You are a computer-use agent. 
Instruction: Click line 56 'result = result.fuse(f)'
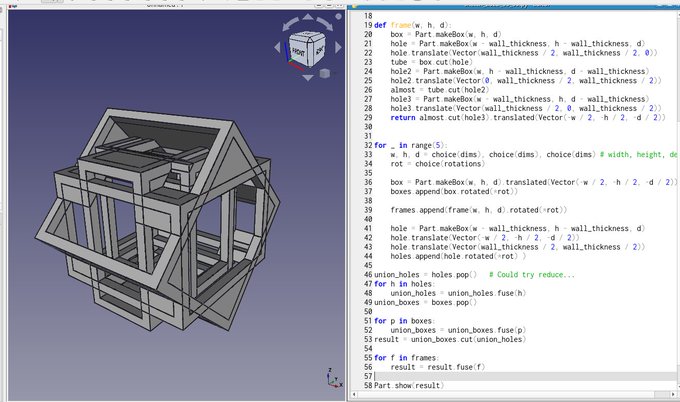point(437,367)
